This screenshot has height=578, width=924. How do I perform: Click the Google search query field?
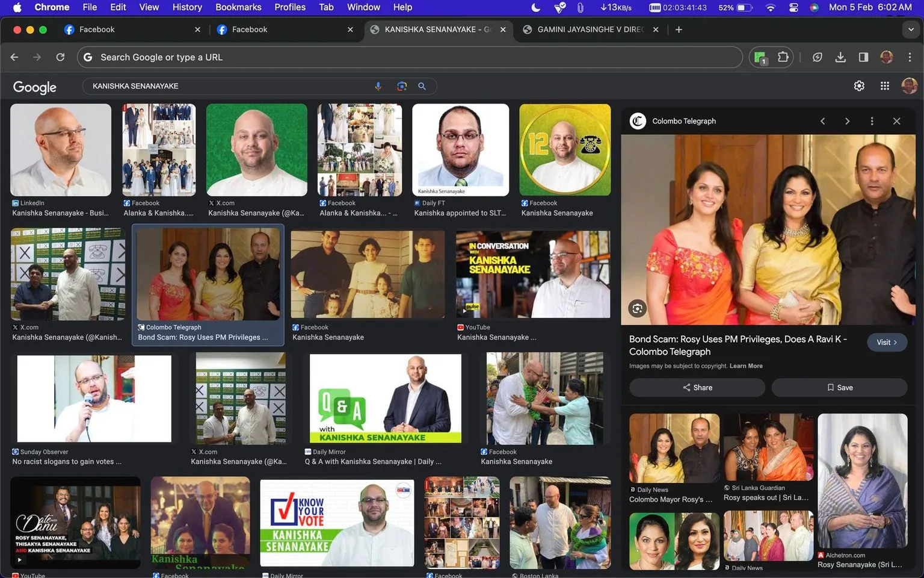tap(229, 86)
